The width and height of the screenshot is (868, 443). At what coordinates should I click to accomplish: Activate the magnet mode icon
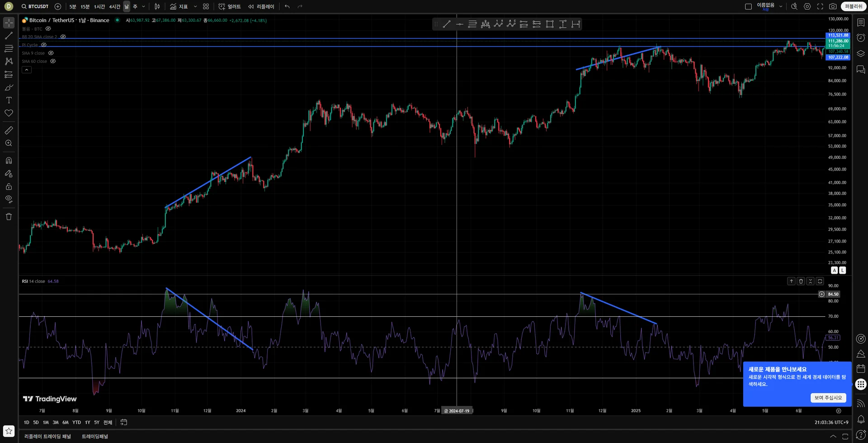[9, 161]
